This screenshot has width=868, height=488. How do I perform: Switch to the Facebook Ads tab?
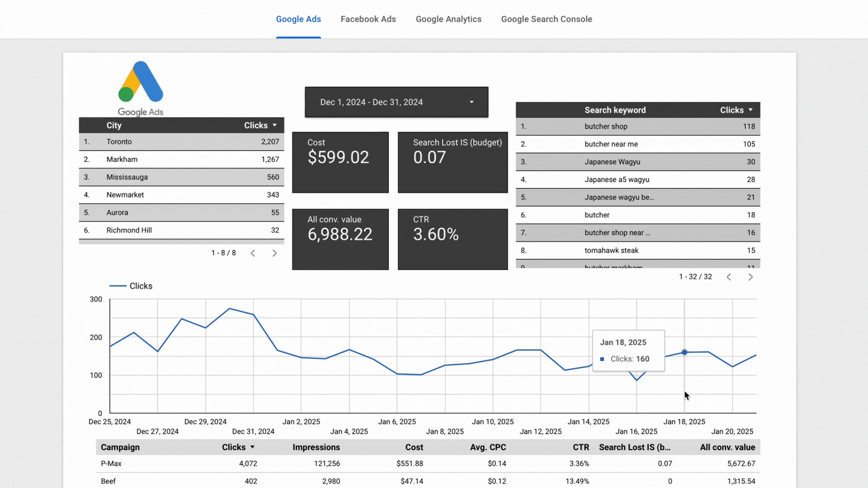pyautogui.click(x=368, y=19)
